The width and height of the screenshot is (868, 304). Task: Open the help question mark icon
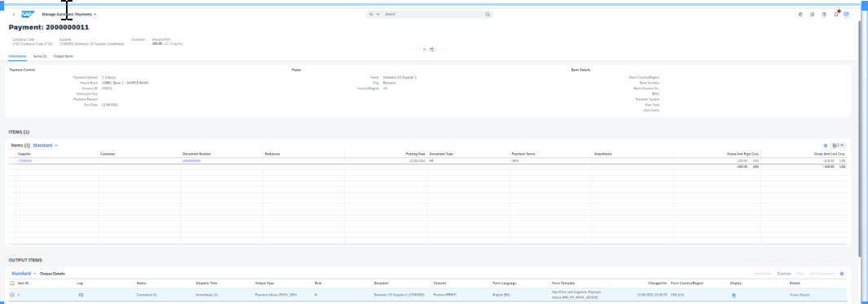click(x=824, y=15)
